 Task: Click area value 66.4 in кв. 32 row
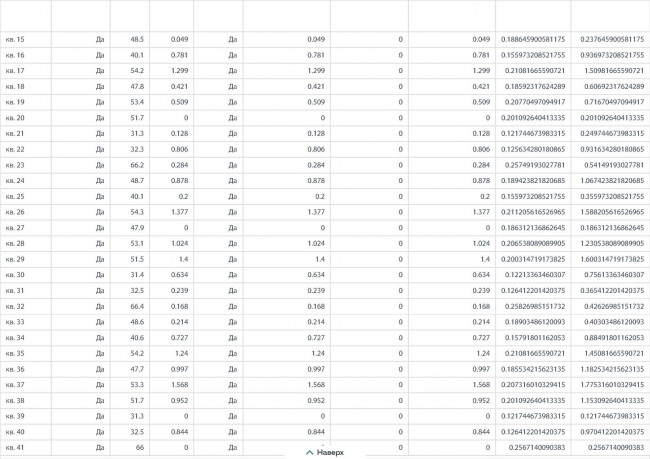(x=137, y=306)
